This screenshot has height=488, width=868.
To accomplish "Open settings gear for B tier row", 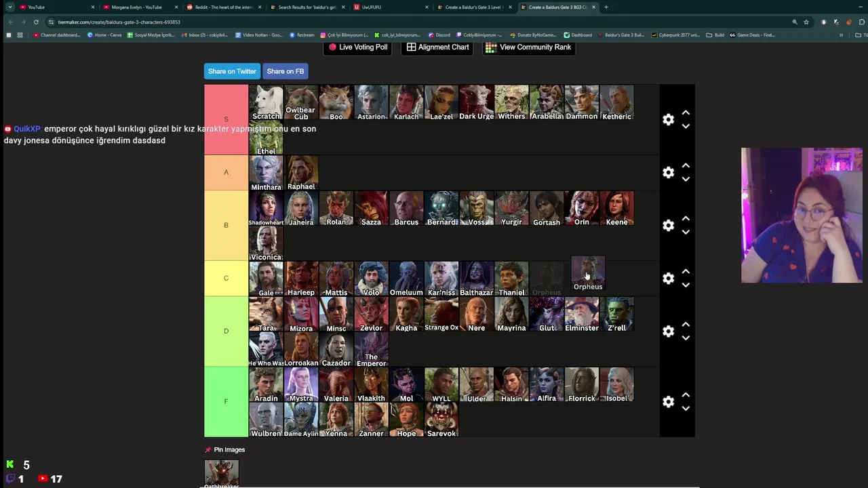I will click(x=668, y=225).
